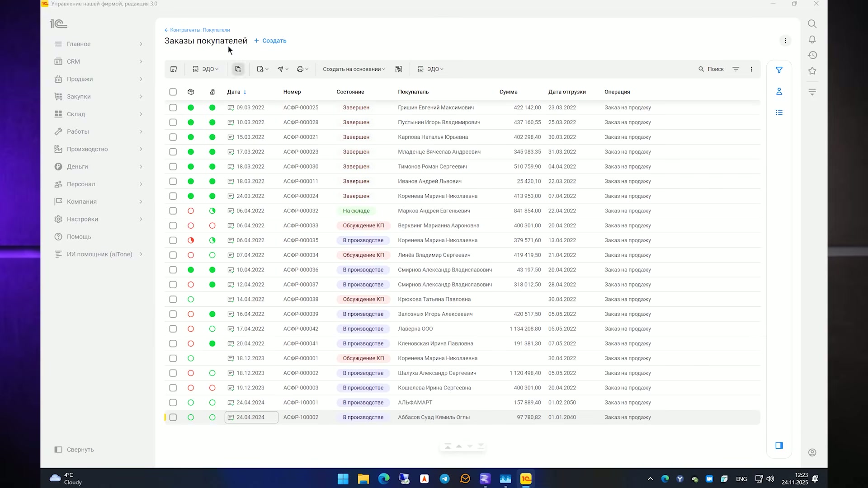Open the Главное menu section
Image resolution: width=868 pixels, height=488 pixels.
[99, 44]
